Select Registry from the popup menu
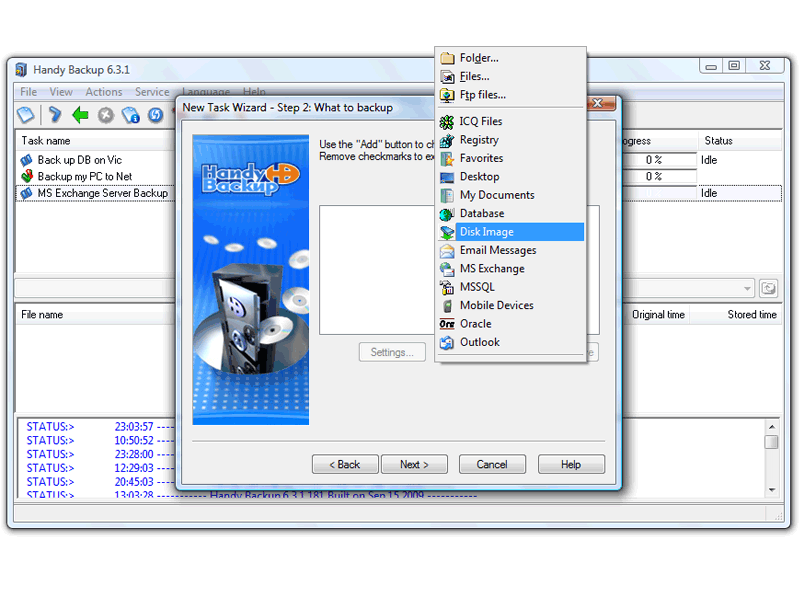 (510, 140)
